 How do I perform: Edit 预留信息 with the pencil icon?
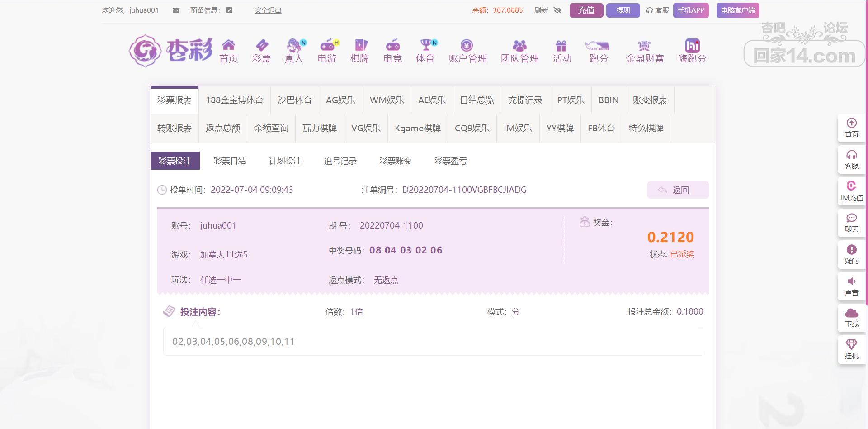click(230, 10)
